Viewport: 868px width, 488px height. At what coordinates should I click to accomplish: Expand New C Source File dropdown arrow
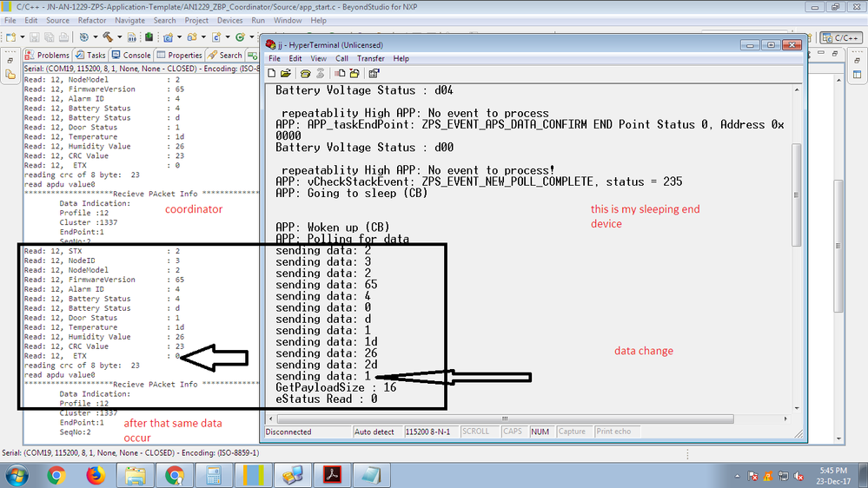tap(228, 37)
